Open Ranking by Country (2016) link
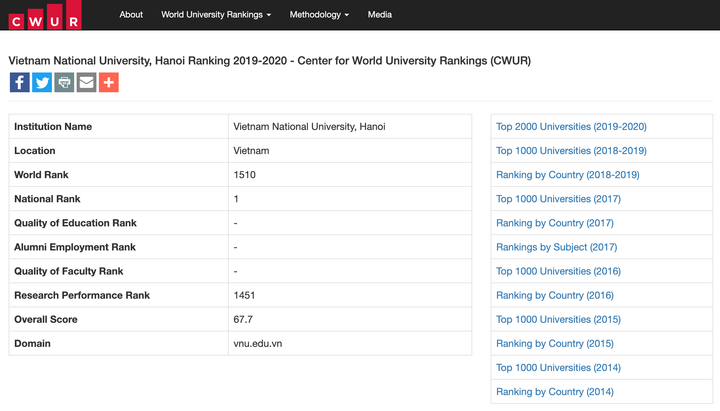Viewport: 720px width, 411px height. 554,295
